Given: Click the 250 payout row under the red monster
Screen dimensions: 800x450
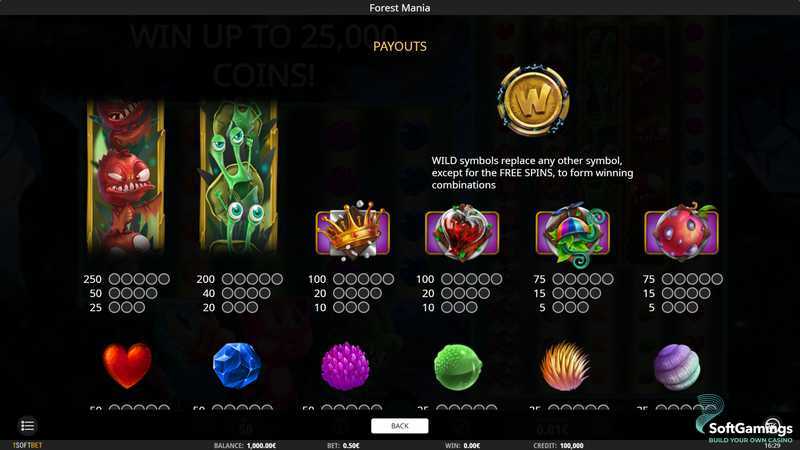Looking at the screenshot, I should (127, 279).
